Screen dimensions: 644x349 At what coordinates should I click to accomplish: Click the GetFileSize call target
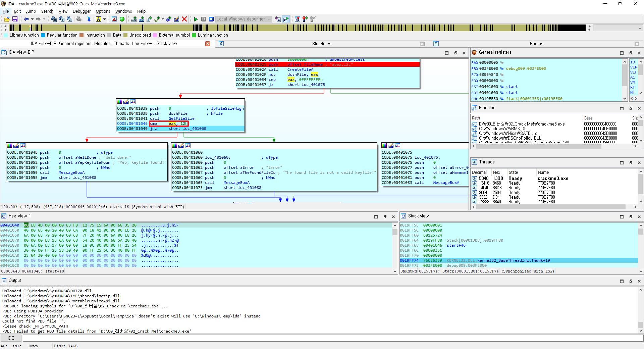(x=181, y=118)
